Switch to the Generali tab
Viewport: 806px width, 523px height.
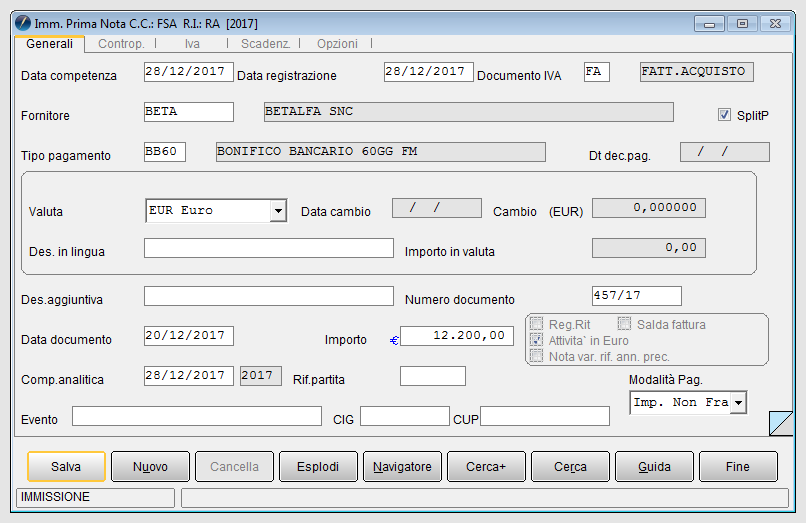click(x=49, y=44)
